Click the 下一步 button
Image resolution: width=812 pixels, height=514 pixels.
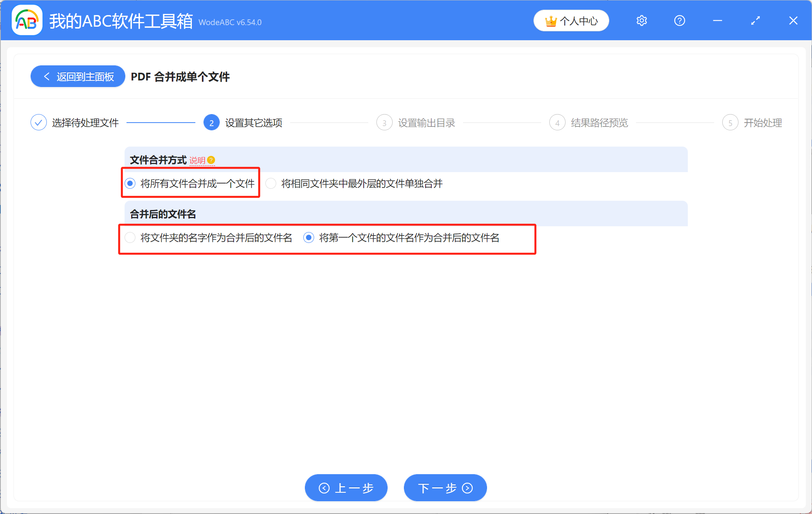445,488
